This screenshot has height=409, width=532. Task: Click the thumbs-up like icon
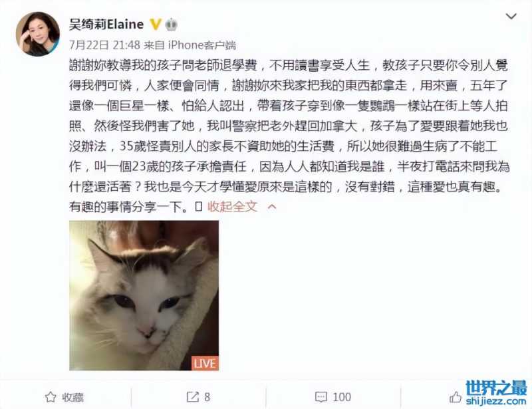tap(456, 397)
